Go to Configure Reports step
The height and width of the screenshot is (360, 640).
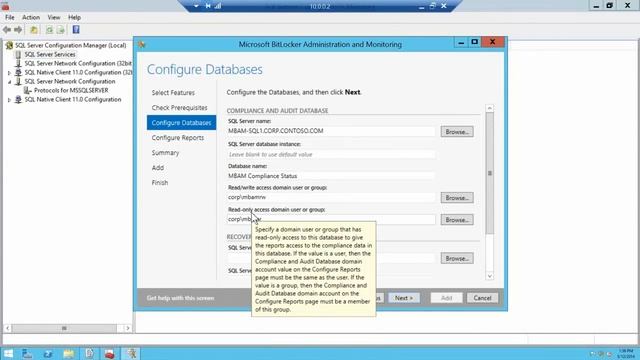(x=178, y=138)
